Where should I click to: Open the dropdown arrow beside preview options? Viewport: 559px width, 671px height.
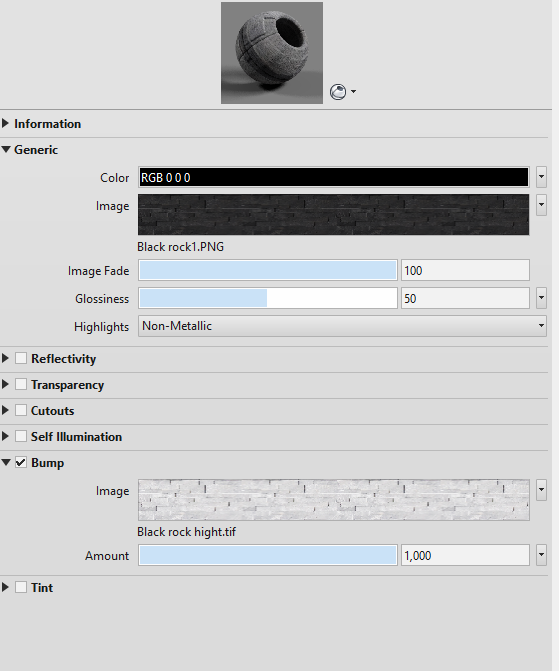click(353, 92)
